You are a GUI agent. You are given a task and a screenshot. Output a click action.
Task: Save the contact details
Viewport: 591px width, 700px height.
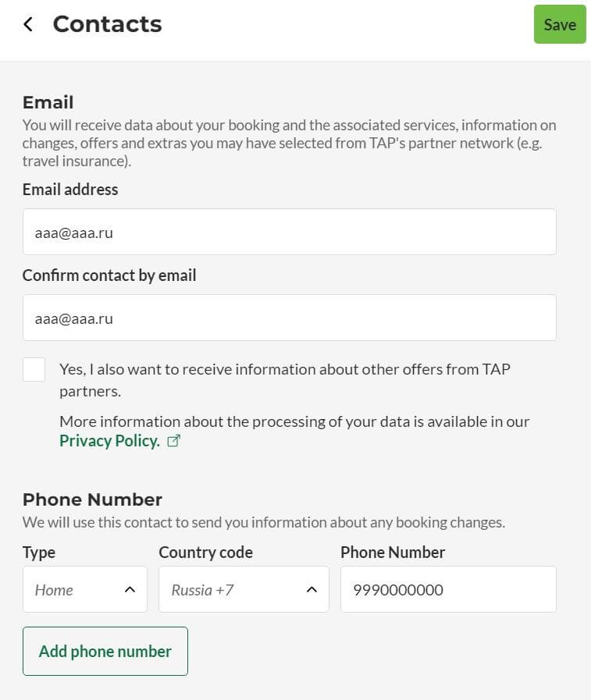coord(560,24)
